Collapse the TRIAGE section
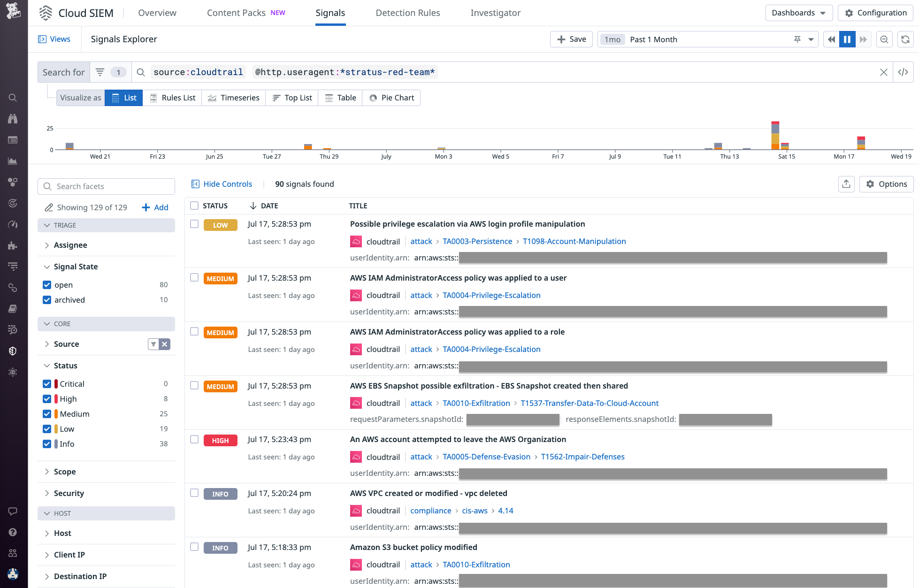 tap(47, 225)
